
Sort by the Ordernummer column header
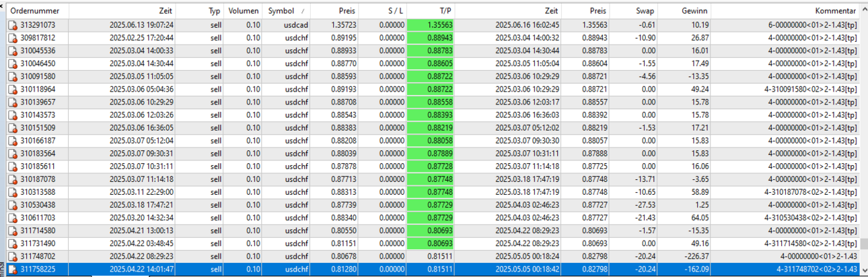coord(37,11)
